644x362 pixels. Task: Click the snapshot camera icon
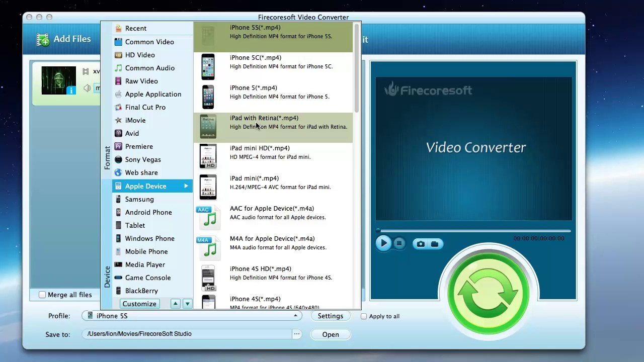(x=421, y=244)
